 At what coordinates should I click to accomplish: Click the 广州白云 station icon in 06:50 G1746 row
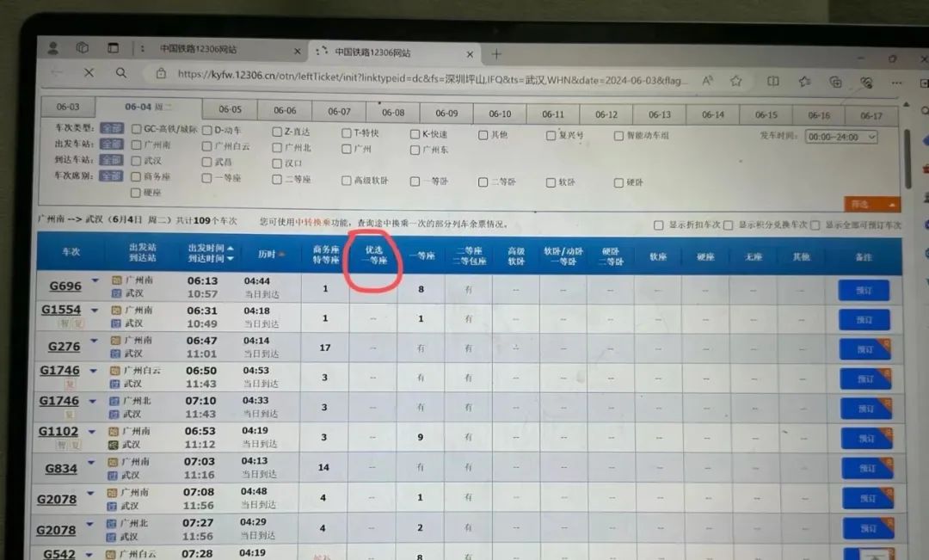tap(115, 371)
